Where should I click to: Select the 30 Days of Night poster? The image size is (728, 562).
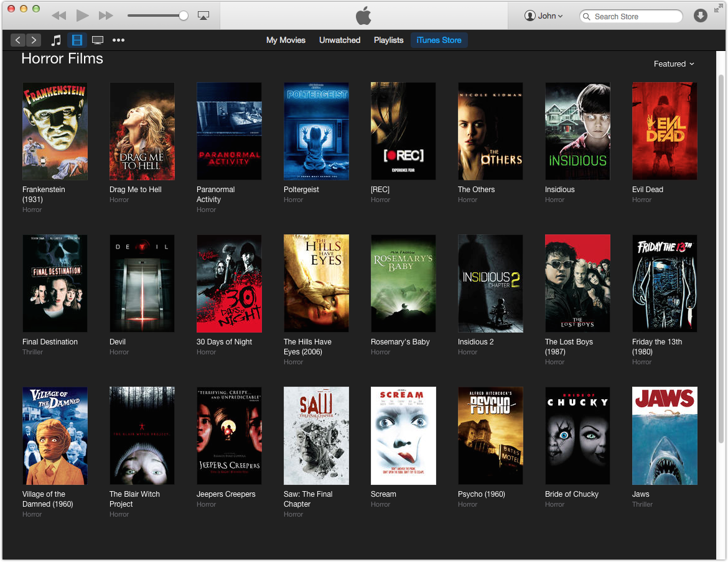pos(229,283)
